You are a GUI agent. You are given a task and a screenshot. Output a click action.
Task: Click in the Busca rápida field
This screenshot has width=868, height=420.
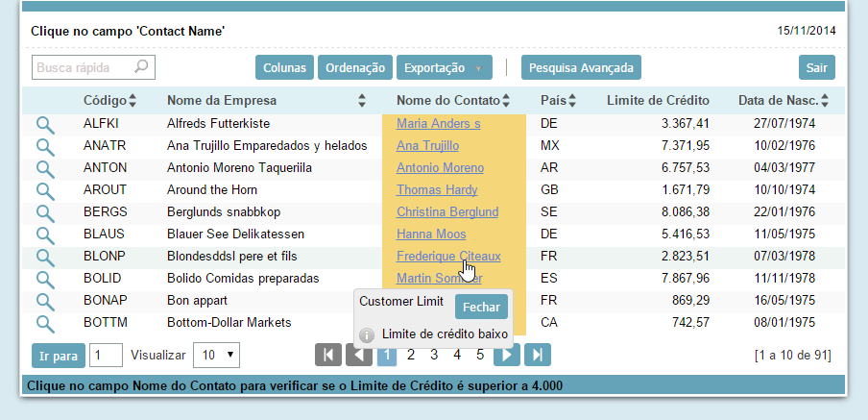[x=82, y=68]
